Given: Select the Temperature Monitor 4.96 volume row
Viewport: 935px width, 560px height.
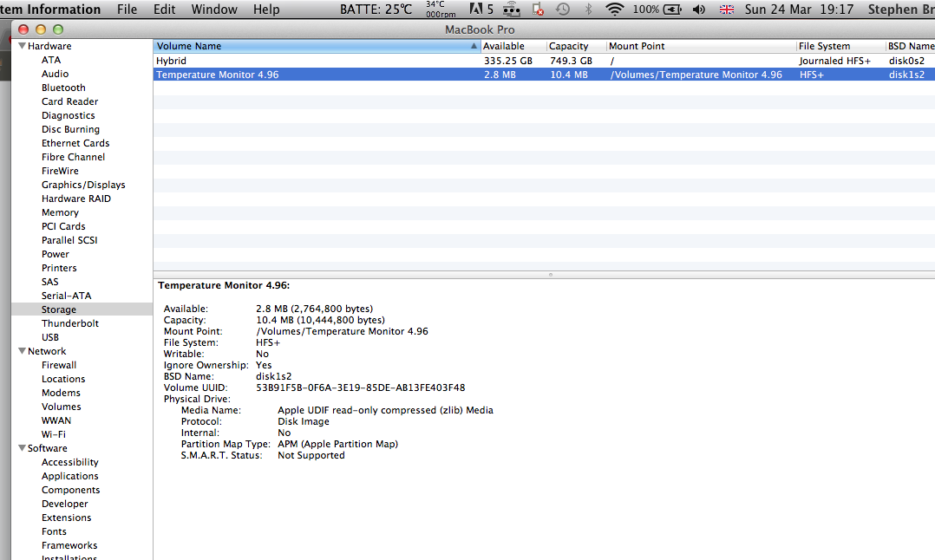Looking at the screenshot, I should click(x=544, y=75).
